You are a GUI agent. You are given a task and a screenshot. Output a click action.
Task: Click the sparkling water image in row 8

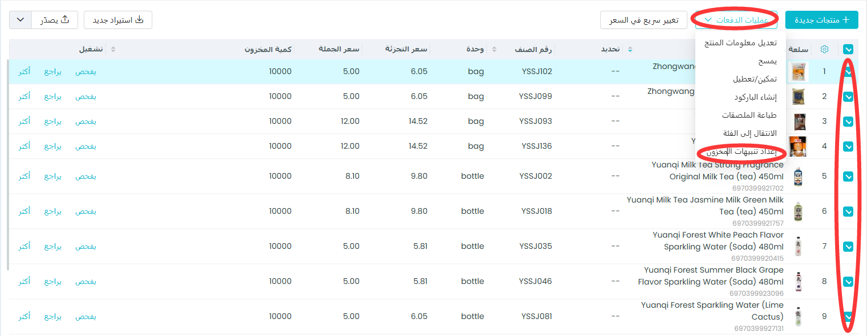tap(798, 281)
